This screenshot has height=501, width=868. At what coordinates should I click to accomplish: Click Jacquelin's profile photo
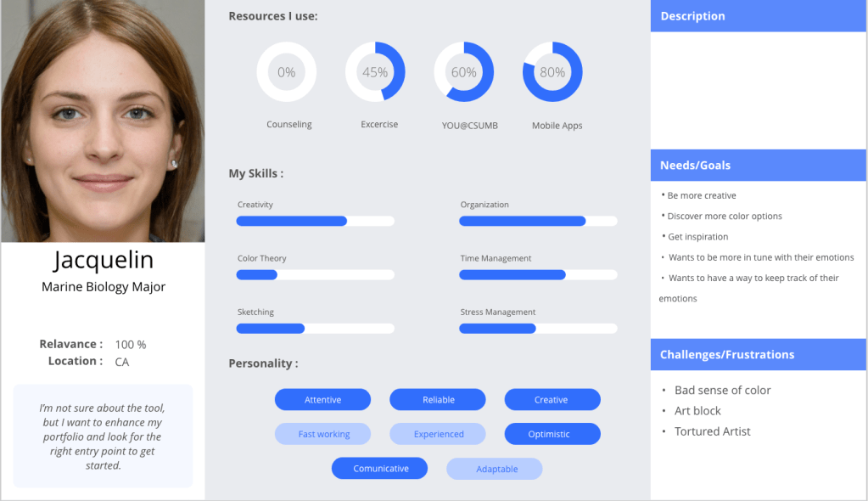tap(103, 121)
